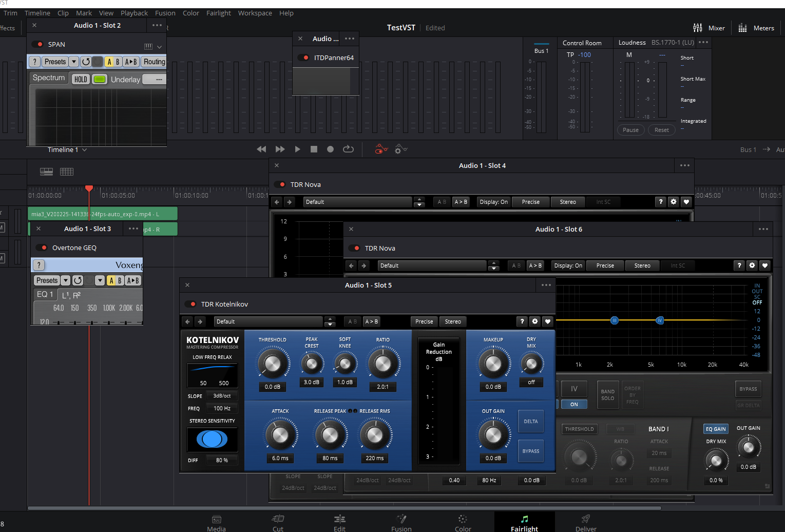Open Overtone GEQ Presets dropdown arrow
Screen dimensions: 785x532
(x=65, y=280)
